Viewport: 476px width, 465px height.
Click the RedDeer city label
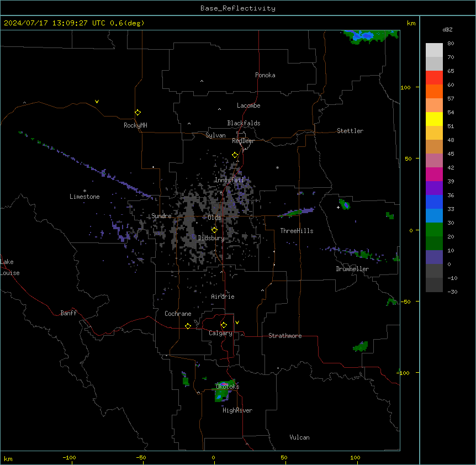pos(243,141)
